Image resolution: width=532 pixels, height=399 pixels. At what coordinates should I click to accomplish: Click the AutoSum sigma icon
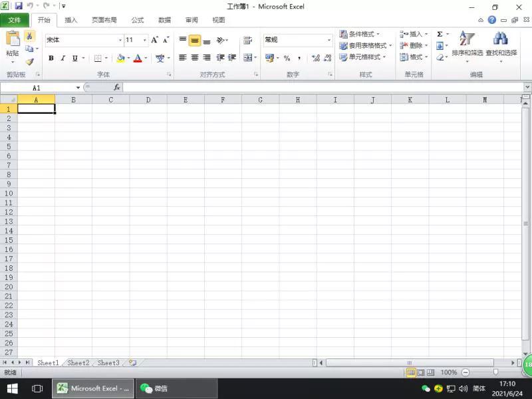[x=440, y=34]
